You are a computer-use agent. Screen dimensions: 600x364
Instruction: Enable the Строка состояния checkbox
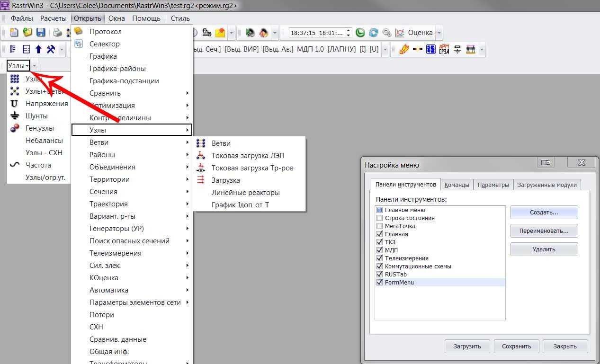[x=379, y=218]
